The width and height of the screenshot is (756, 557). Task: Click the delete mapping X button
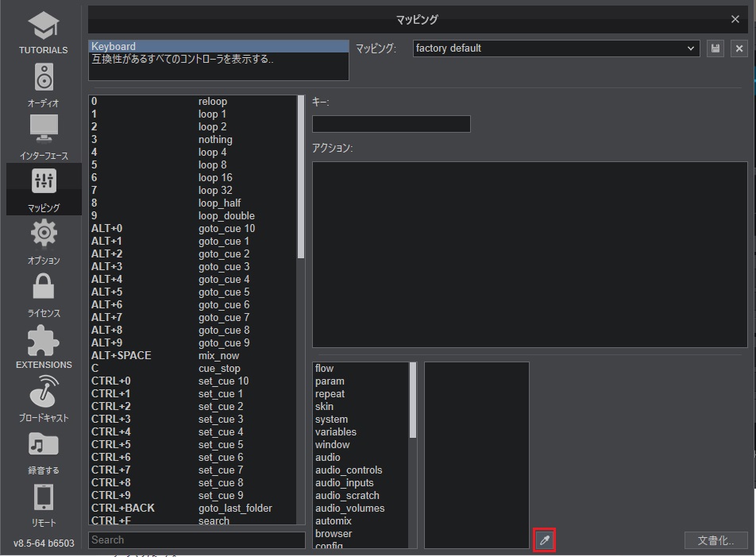pyautogui.click(x=739, y=48)
